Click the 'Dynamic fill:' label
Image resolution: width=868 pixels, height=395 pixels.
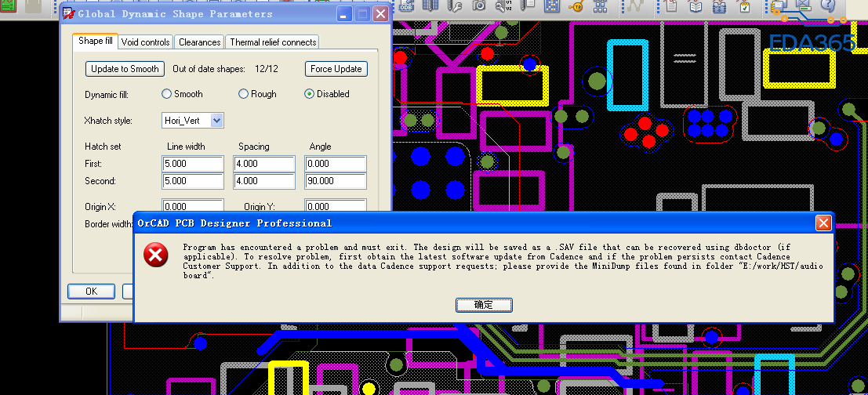pyautogui.click(x=107, y=95)
